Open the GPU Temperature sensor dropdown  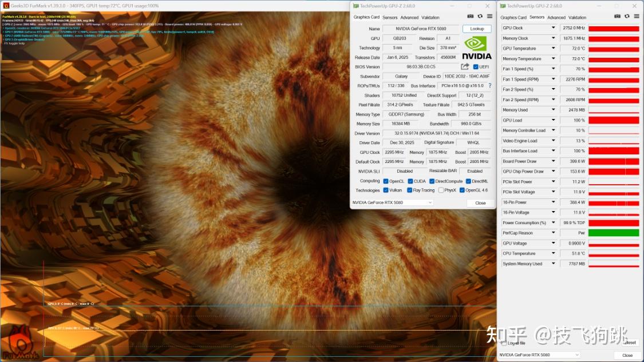[x=553, y=49]
